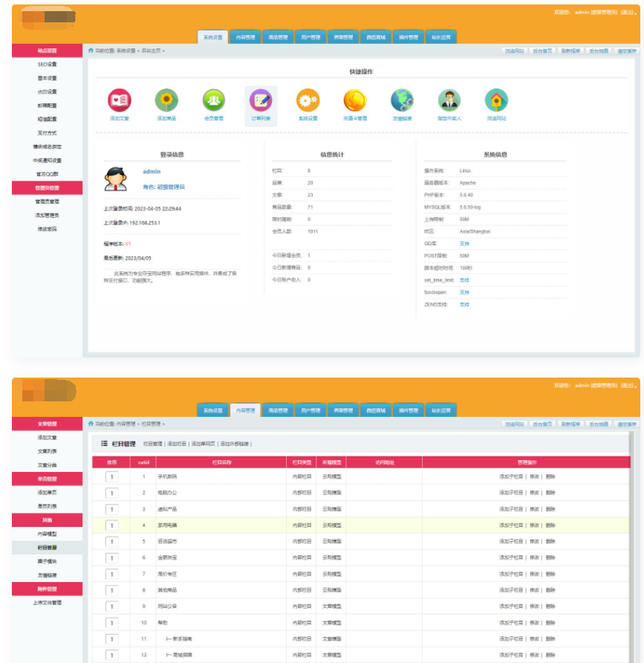This screenshot has width=644, height=663.
Task: Open 添加商品 via the sunflower icon
Action: coord(166,100)
